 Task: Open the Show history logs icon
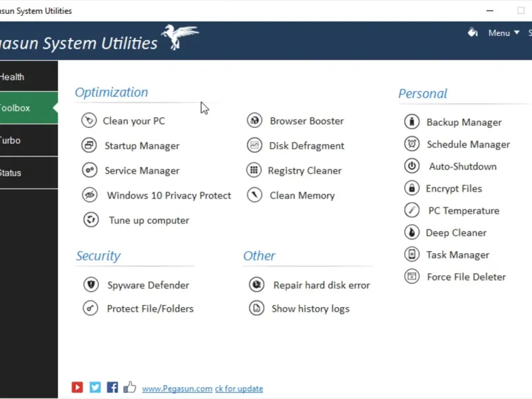click(x=257, y=308)
